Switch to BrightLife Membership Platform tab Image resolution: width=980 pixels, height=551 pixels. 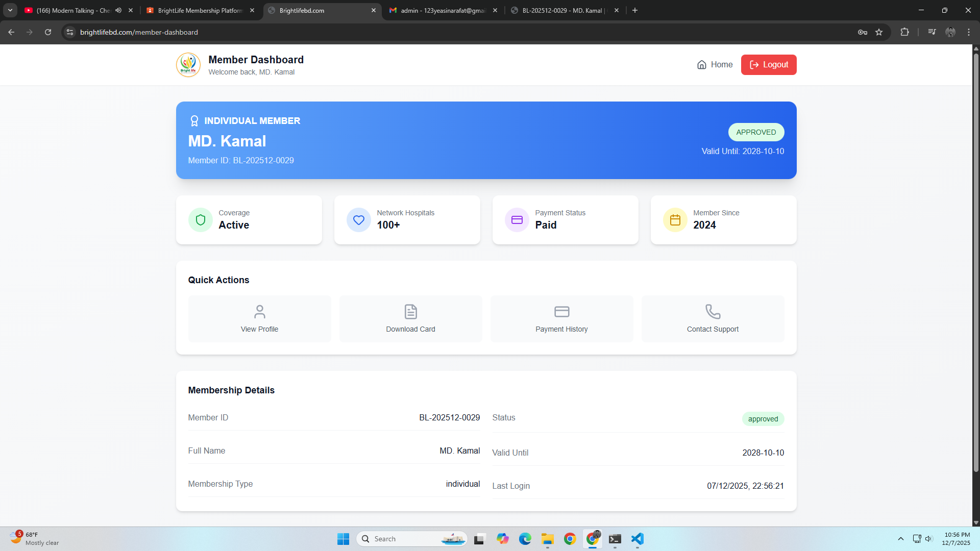coord(199,10)
